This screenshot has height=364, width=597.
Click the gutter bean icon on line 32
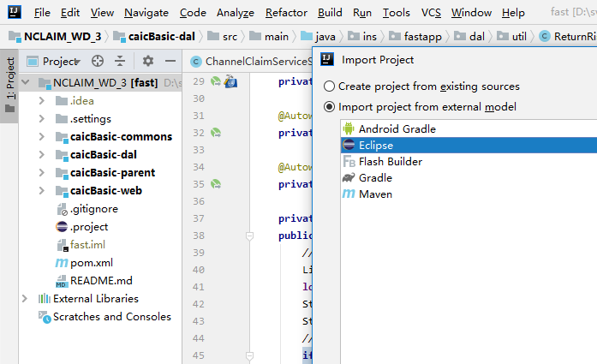(216, 133)
